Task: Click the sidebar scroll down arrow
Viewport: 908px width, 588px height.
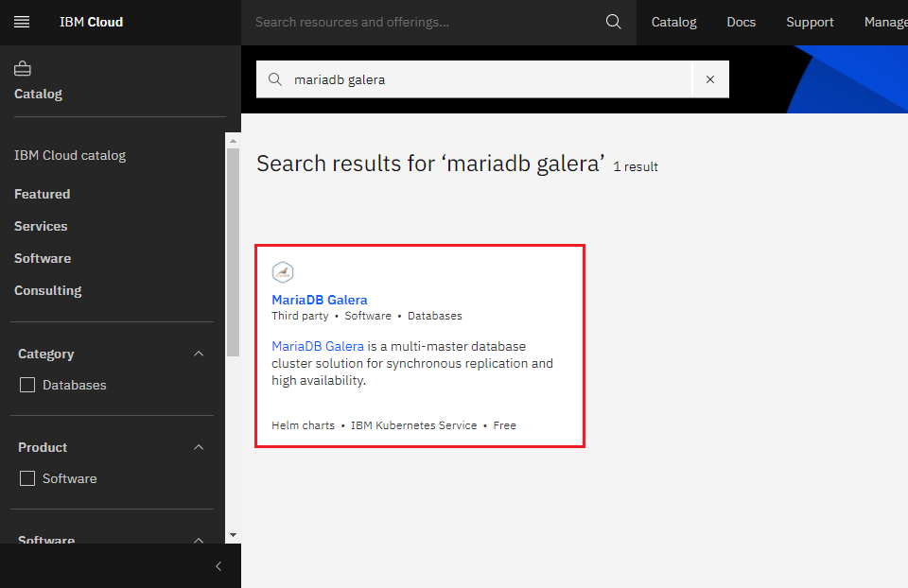Action: [x=233, y=535]
